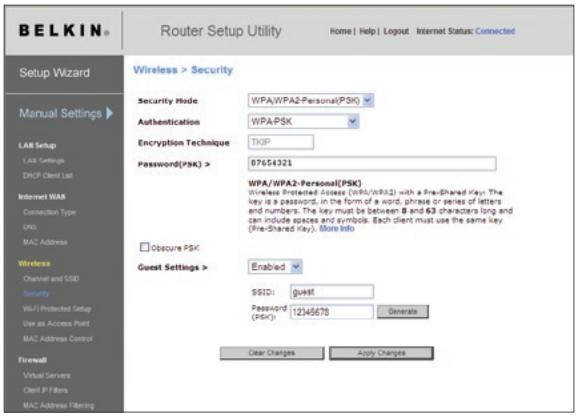The image size is (579, 417).
Task: Open MAC Address under Internet WAN
Action: pos(45,242)
